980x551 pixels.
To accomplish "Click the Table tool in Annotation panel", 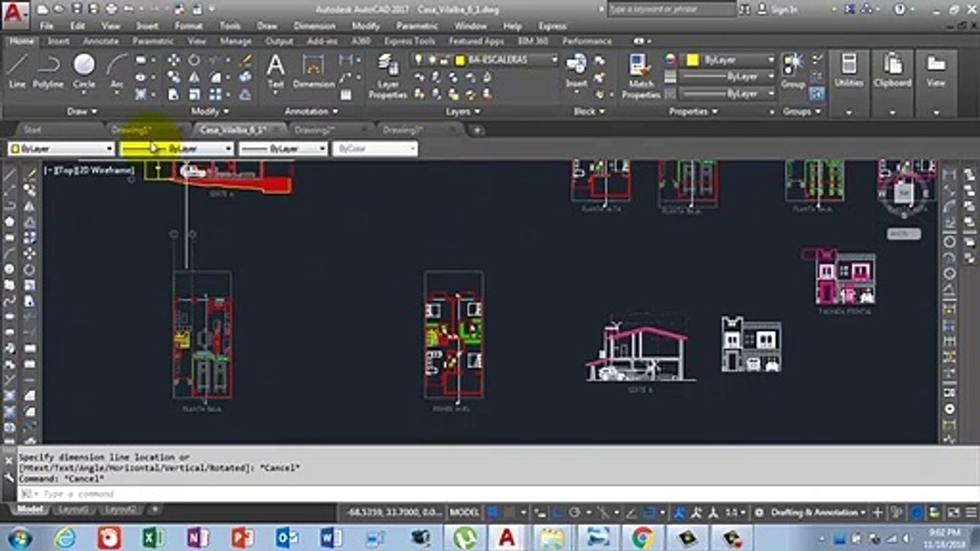I will [x=345, y=95].
